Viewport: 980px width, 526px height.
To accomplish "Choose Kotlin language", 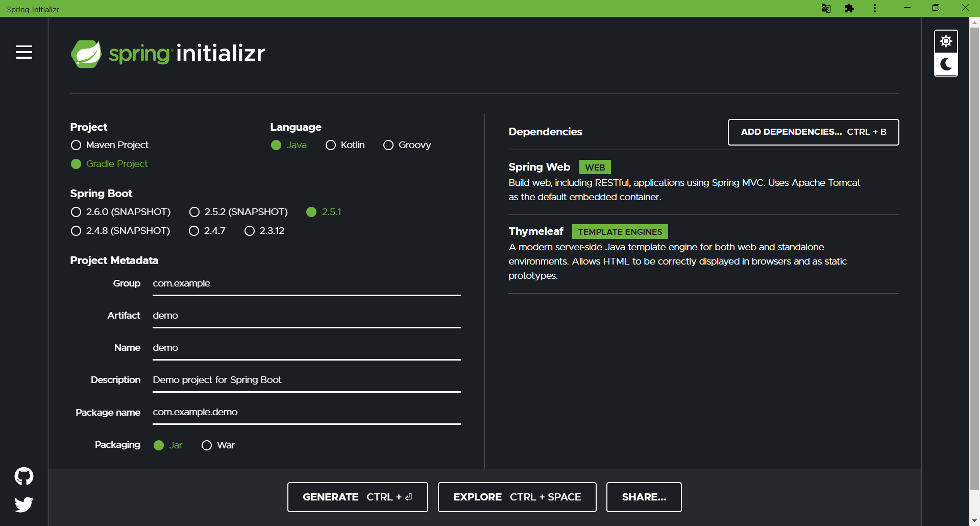I will (345, 145).
